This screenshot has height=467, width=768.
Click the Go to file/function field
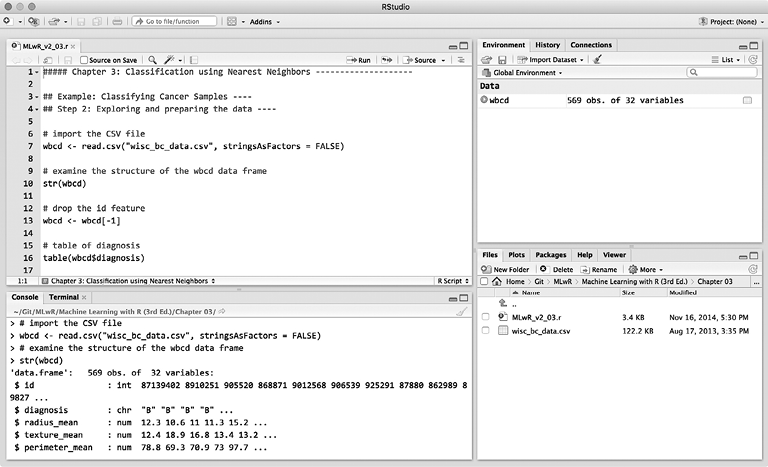(x=174, y=21)
